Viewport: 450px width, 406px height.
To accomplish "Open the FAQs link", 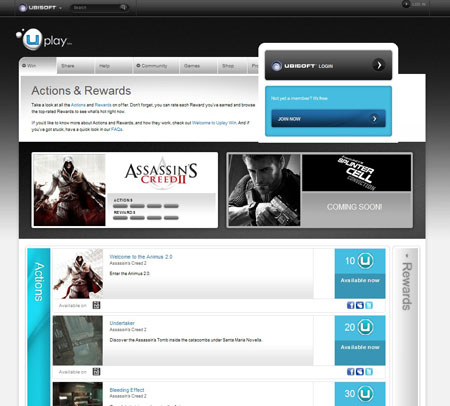I will pos(117,129).
